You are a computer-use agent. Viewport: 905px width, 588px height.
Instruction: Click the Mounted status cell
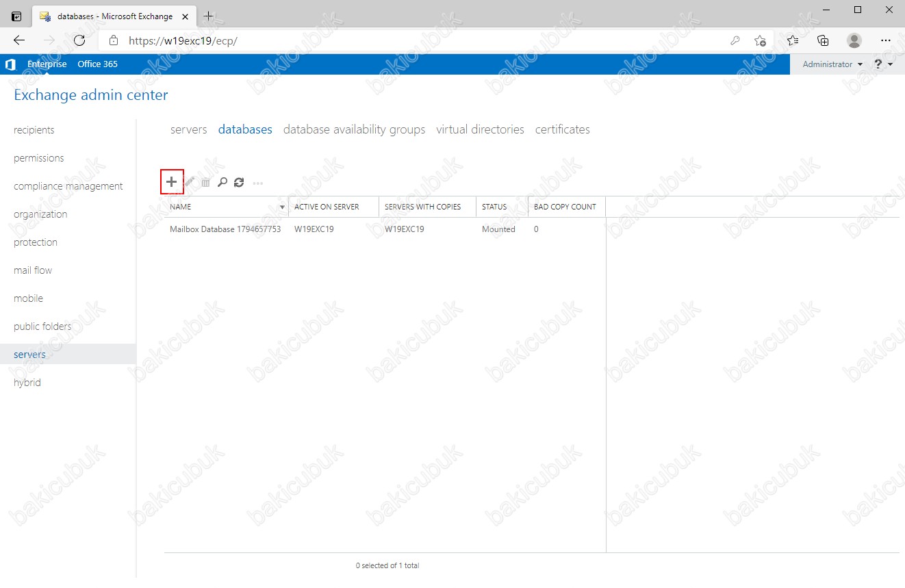[x=498, y=229]
